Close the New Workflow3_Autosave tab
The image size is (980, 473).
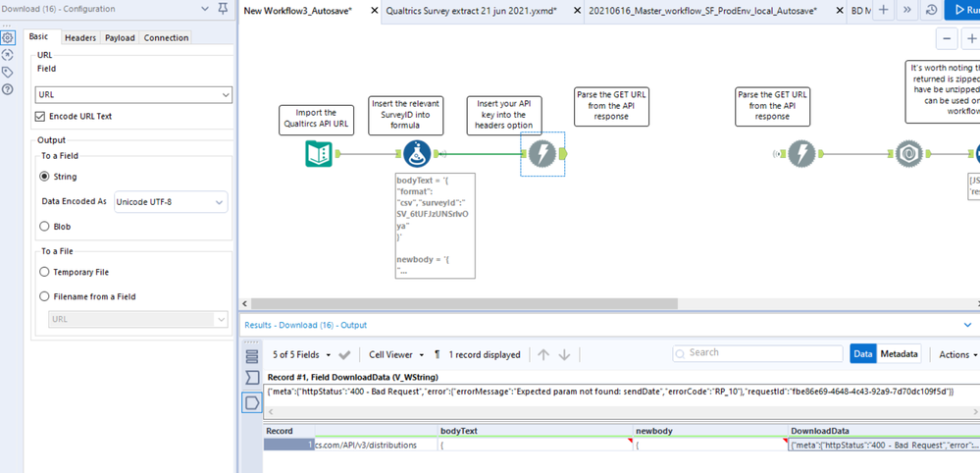click(375, 11)
